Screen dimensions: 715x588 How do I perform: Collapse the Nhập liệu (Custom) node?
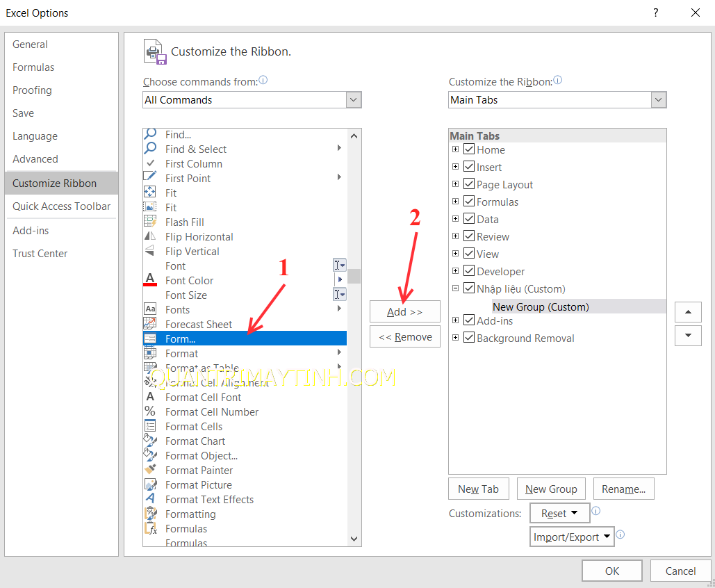click(x=455, y=288)
